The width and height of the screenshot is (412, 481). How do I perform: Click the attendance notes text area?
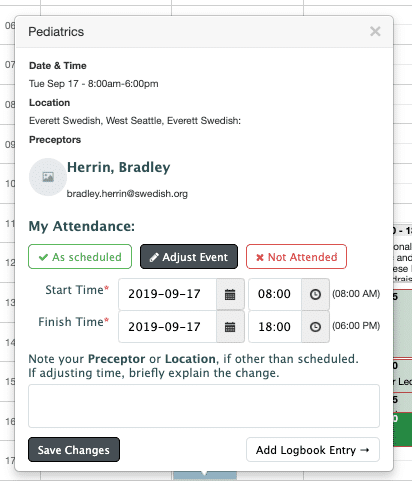tap(204, 406)
